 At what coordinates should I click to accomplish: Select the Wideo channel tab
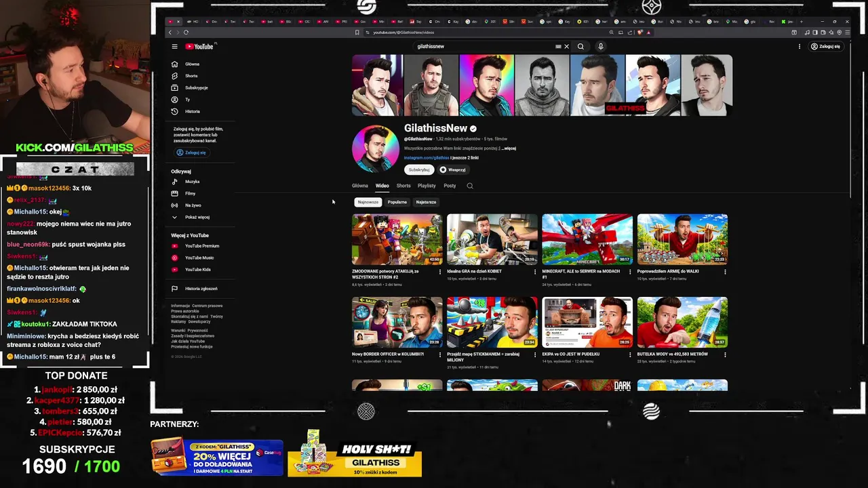coord(382,186)
